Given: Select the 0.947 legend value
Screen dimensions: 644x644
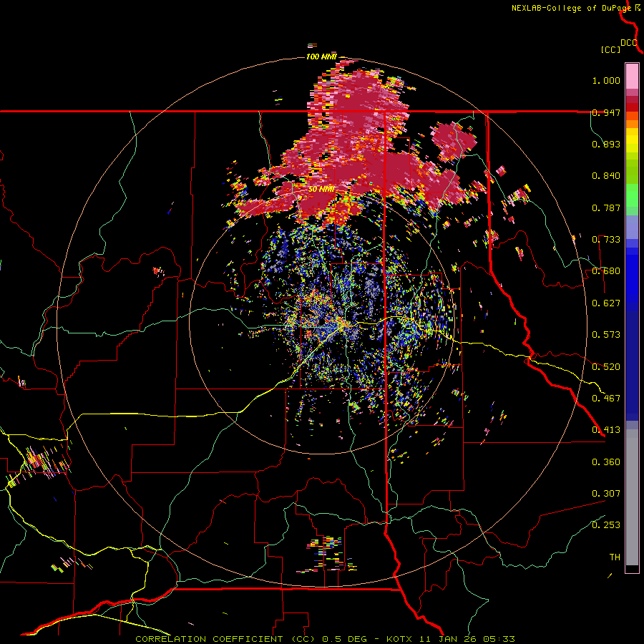Looking at the screenshot, I should [606, 112].
